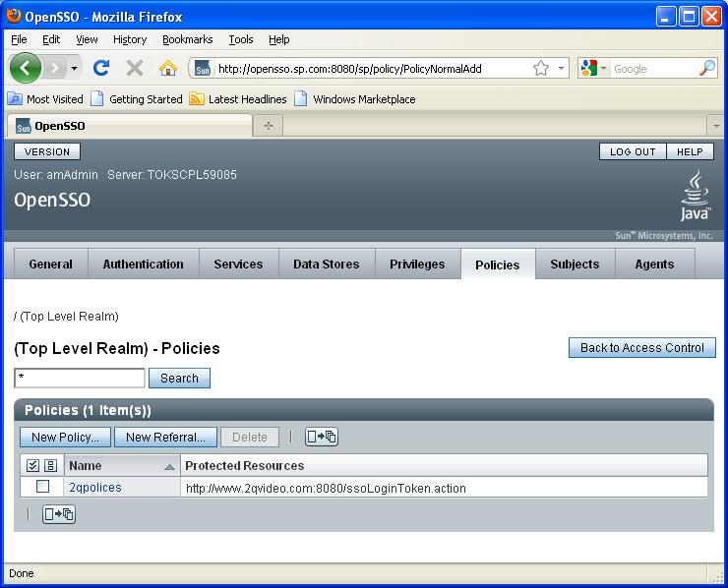Click the search magnifier icon in Google box
This screenshot has width=728, height=588.
pyautogui.click(x=707, y=68)
